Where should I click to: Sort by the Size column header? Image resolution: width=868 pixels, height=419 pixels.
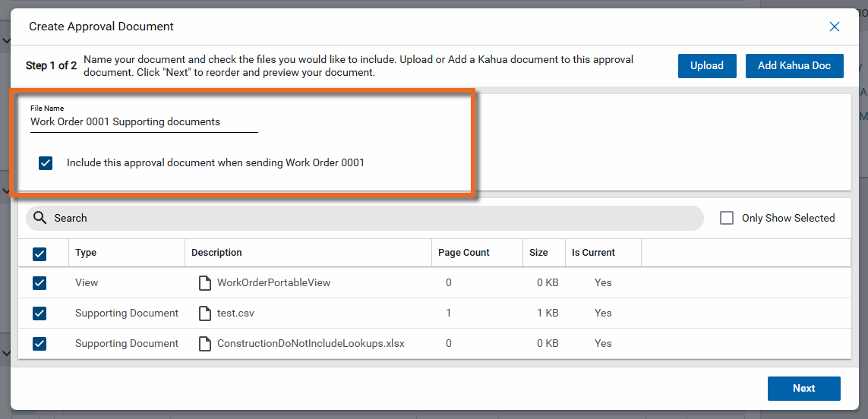pos(538,253)
